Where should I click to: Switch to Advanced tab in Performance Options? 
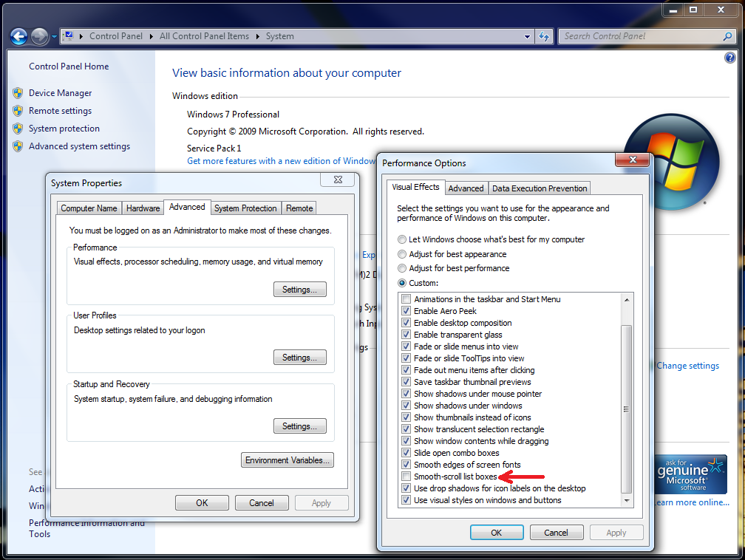pyautogui.click(x=466, y=188)
